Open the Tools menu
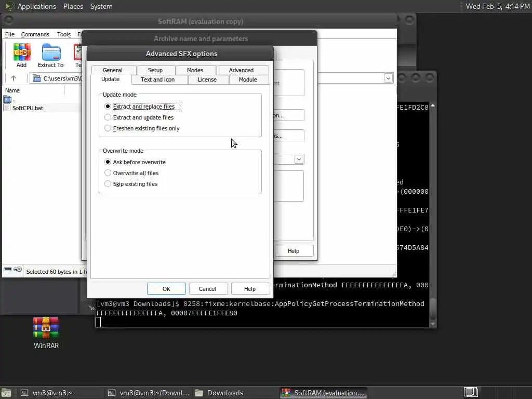This screenshot has width=532, height=399. click(x=64, y=34)
